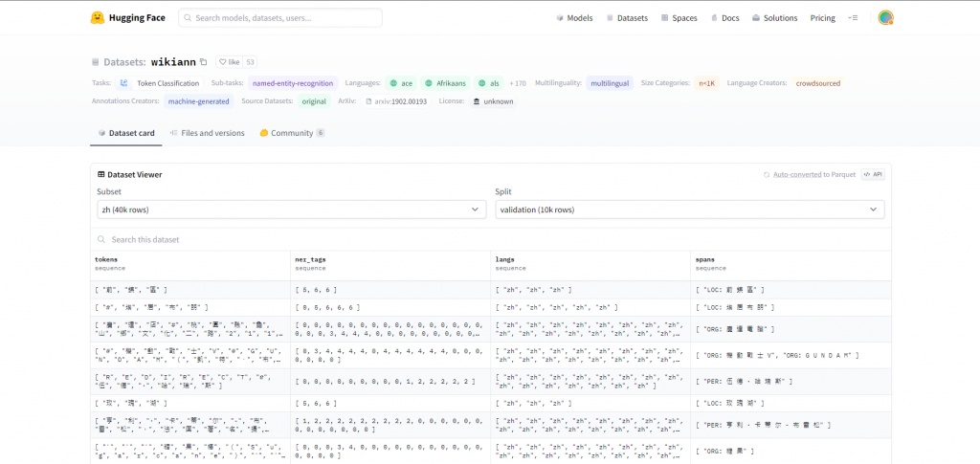Click the spans column header
Image resolution: width=980 pixels, height=464 pixels.
[x=791, y=263]
